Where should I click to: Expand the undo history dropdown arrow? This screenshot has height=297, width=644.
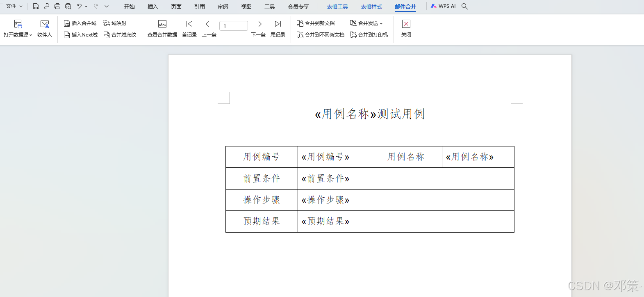click(86, 7)
